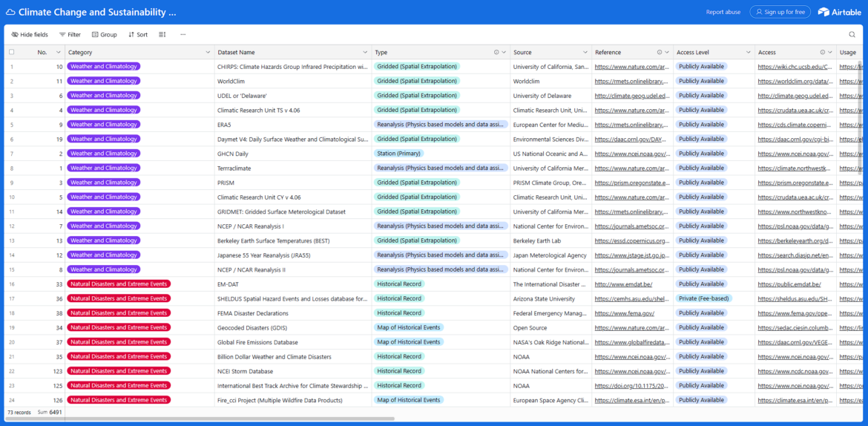The width and height of the screenshot is (868, 426).
Task: Select the EM-DAT dataset name cell
Action: pos(293,284)
